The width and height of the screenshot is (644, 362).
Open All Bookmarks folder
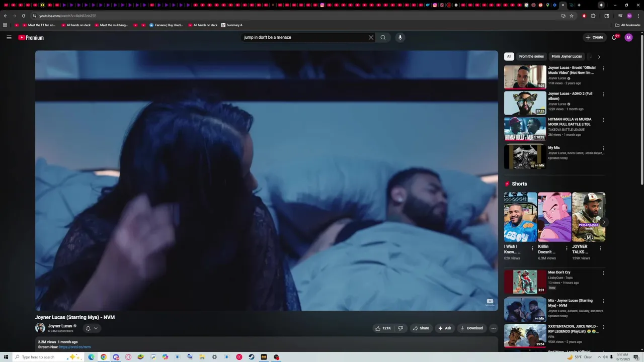pos(627,25)
